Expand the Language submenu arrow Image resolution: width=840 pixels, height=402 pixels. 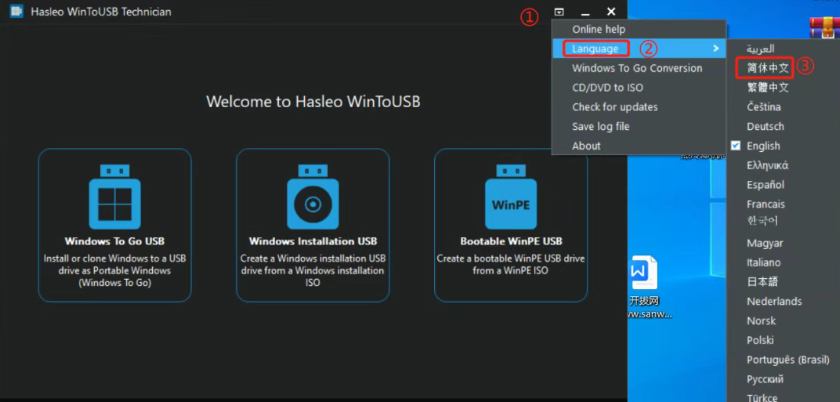[715, 49]
